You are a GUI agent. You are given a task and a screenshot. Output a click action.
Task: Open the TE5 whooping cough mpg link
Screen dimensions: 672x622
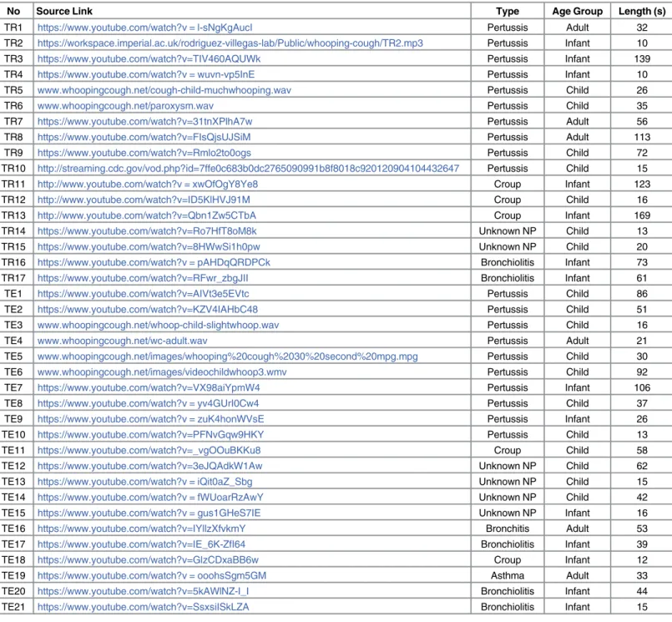pos(228,357)
